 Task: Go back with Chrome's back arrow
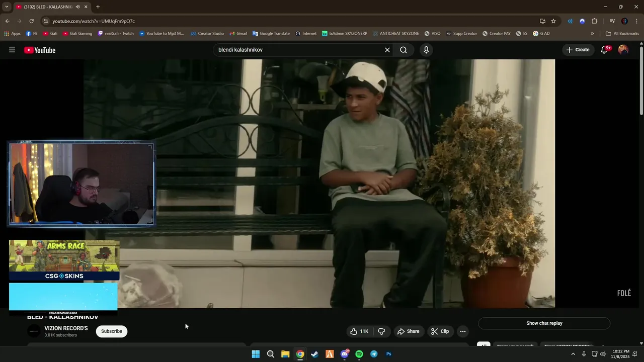[x=7, y=21]
